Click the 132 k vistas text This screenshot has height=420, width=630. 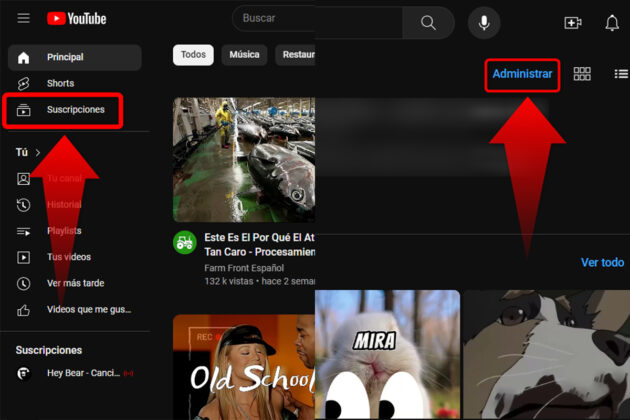click(229, 281)
